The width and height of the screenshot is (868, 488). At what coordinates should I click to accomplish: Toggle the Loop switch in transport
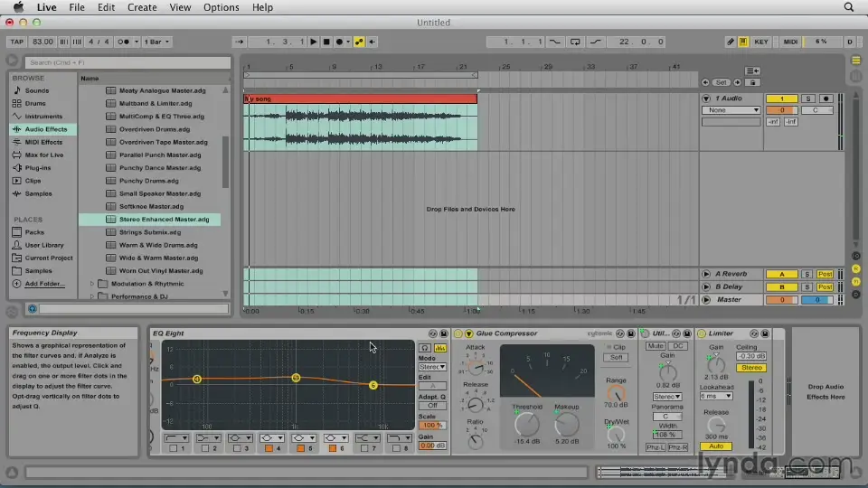[575, 42]
